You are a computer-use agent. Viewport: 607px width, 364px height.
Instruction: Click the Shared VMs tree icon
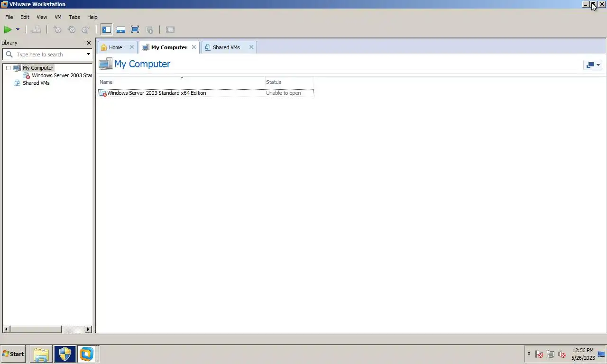(x=17, y=83)
